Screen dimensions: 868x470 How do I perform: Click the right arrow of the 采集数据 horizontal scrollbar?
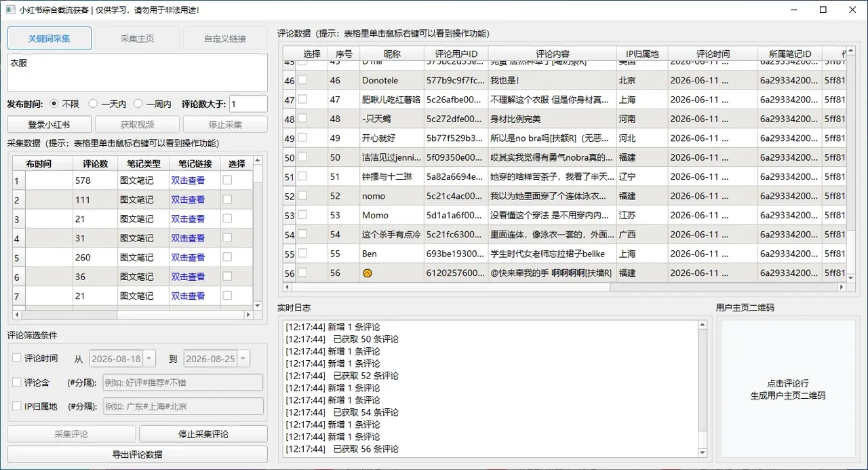(x=248, y=315)
